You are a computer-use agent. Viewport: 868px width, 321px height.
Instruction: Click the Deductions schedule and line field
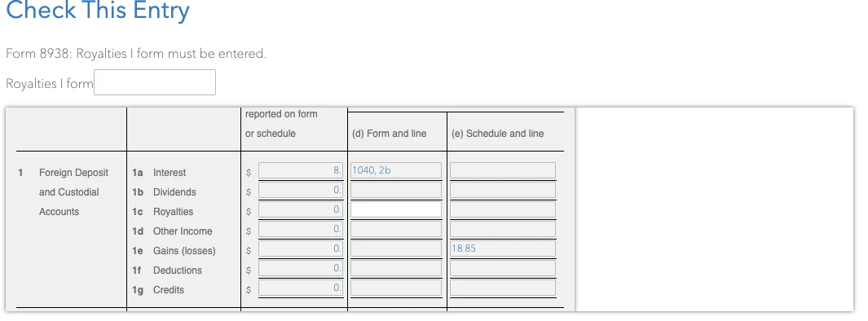[x=503, y=268]
